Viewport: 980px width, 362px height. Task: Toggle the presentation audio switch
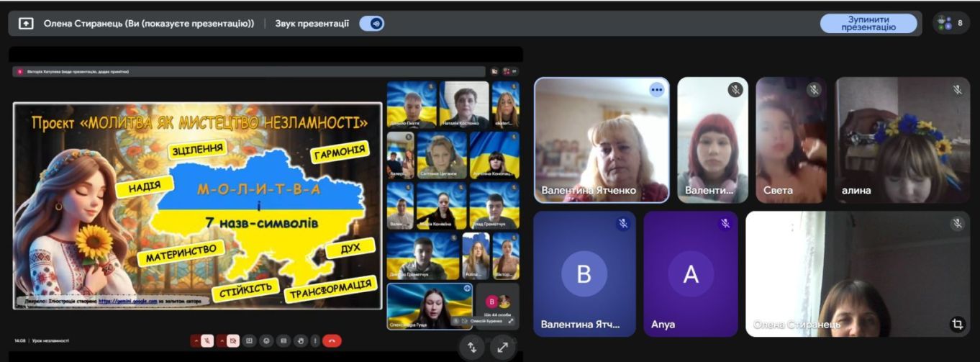(372, 23)
